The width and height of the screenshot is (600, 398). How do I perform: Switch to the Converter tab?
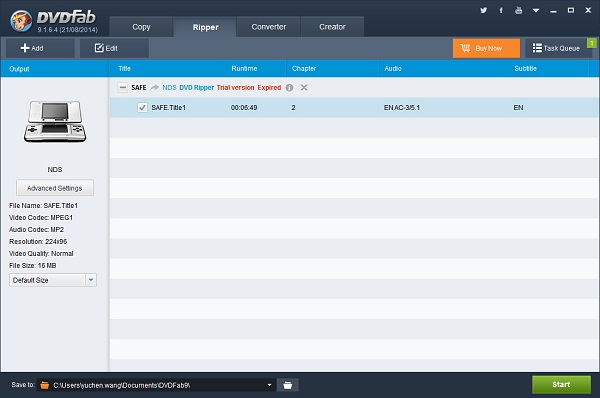coord(269,27)
